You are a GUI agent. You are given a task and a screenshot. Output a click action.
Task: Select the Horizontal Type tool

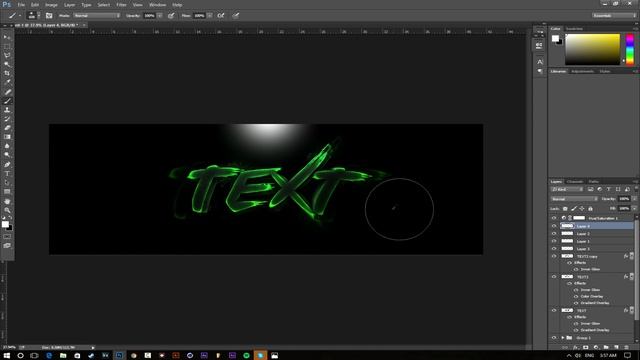point(7,173)
